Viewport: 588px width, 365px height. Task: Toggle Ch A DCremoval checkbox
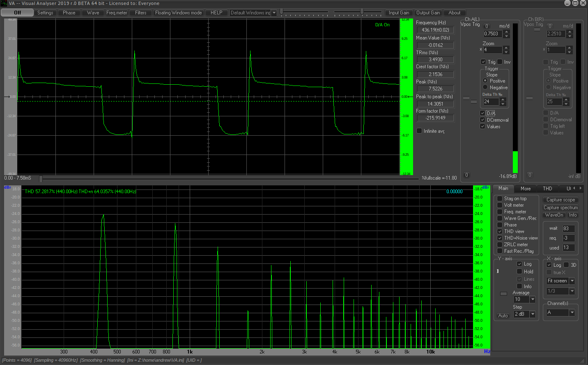pos(482,120)
